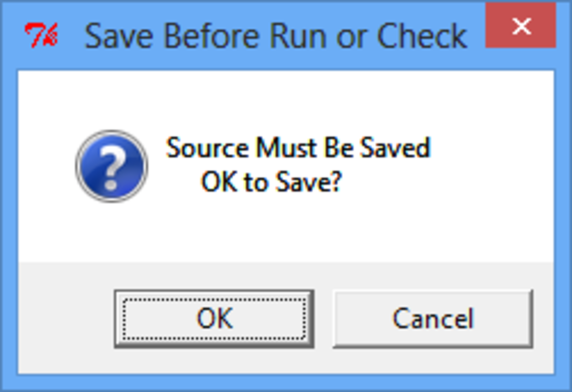The height and width of the screenshot is (392, 572).
Task: Decline saving by pressing Cancel
Action: tap(432, 319)
